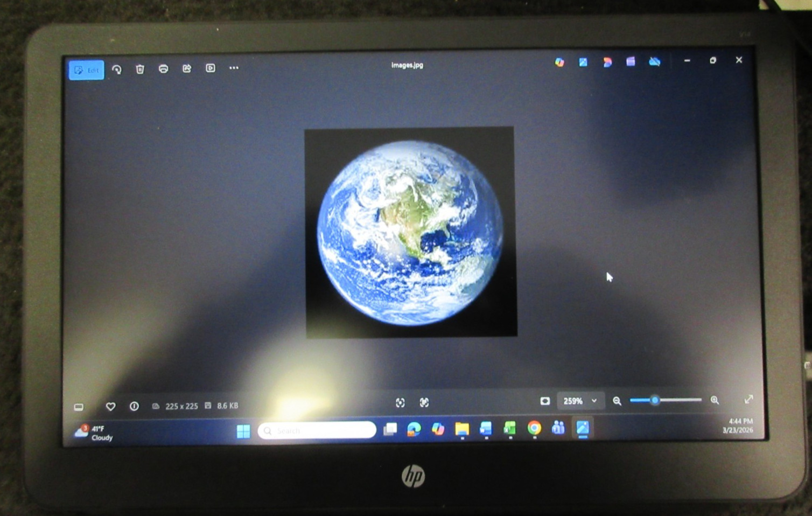This screenshot has width=812, height=516.
Task: Start the slideshow from the toolbar
Action: coord(210,68)
